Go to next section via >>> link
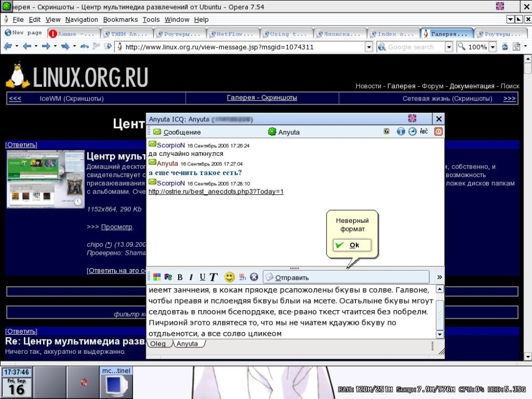This screenshot has width=532, height=399. 509,98
